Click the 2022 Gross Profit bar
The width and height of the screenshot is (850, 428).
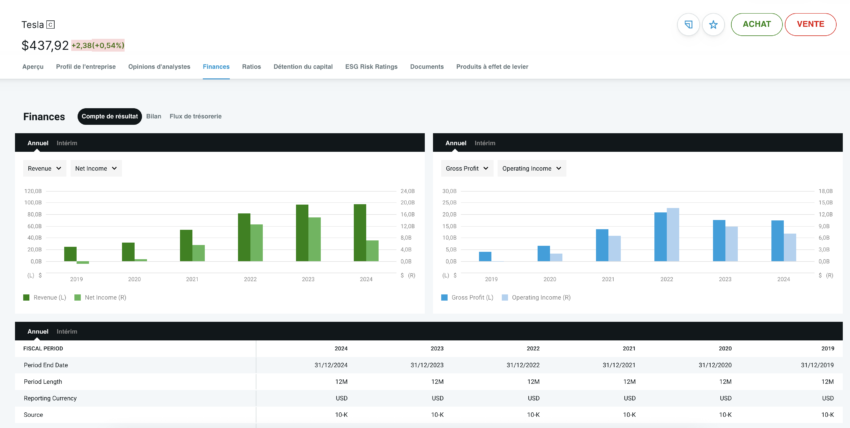coord(660,236)
